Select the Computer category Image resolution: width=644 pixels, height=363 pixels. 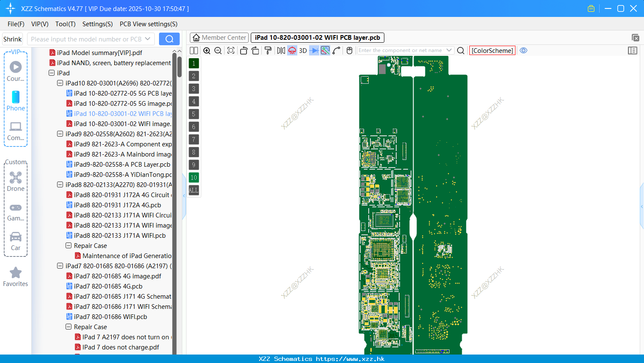tap(16, 131)
